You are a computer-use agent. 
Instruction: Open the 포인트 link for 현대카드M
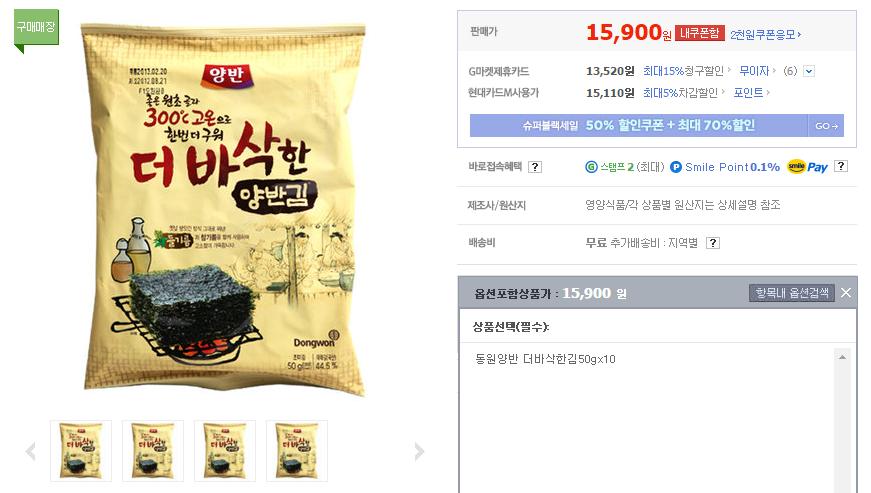[x=751, y=93]
